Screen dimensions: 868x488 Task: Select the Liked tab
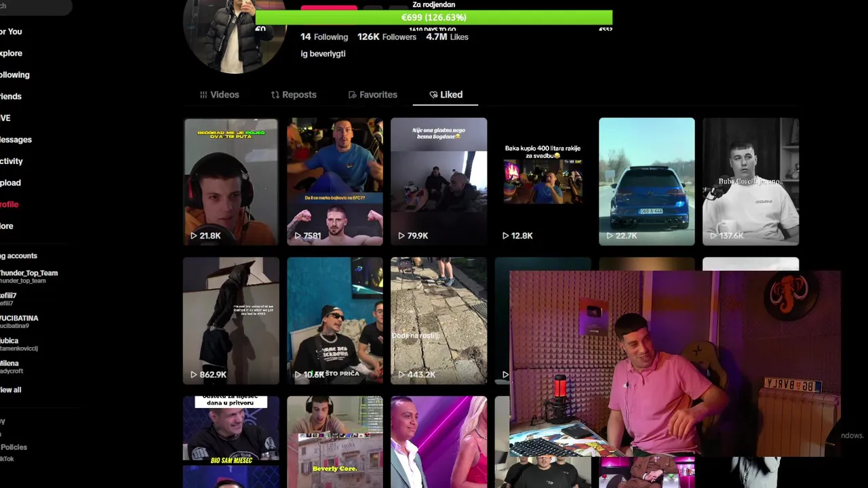coord(446,95)
